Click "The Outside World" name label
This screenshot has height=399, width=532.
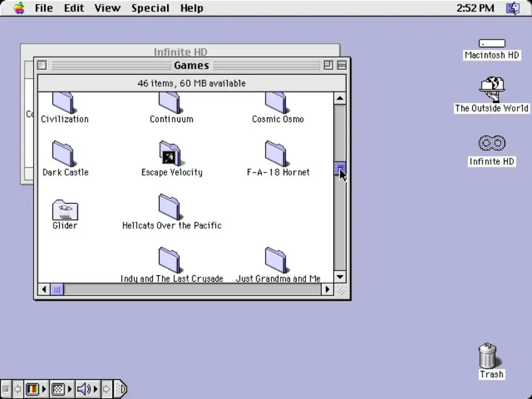pyautogui.click(x=491, y=108)
